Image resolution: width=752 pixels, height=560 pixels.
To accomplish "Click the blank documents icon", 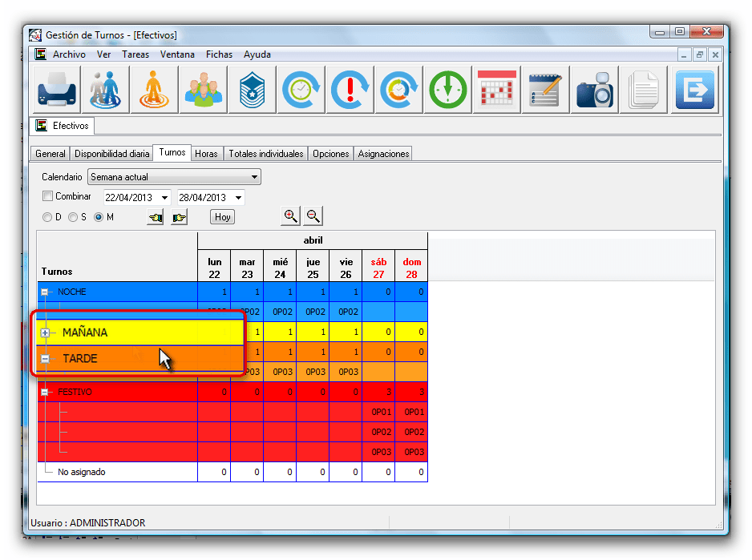I will pyautogui.click(x=644, y=90).
